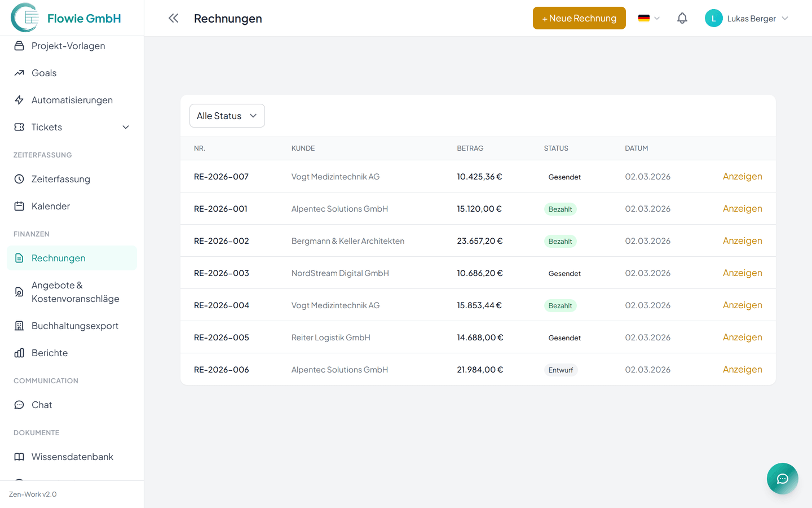Go to Angebote & Kostenvoranschläge
The image size is (812, 508).
tap(74, 292)
